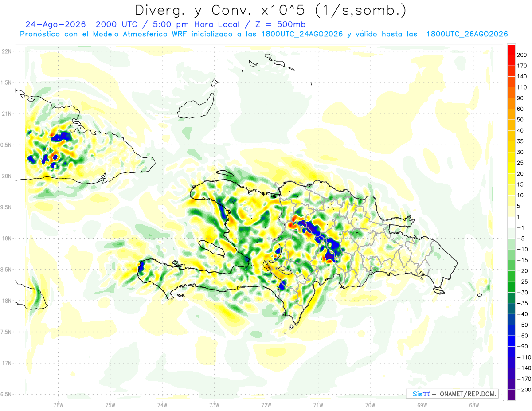The width and height of the screenshot is (532, 411).
Task: Select the "1800UTC_26AGO2026" valid-until time text
Action: tap(467, 34)
